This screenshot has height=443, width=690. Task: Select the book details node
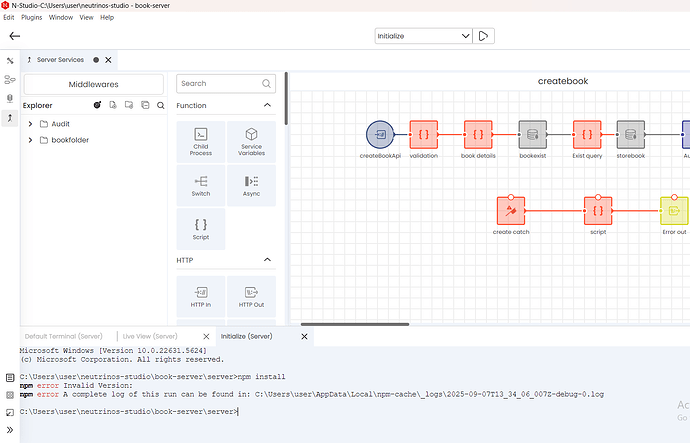point(478,135)
